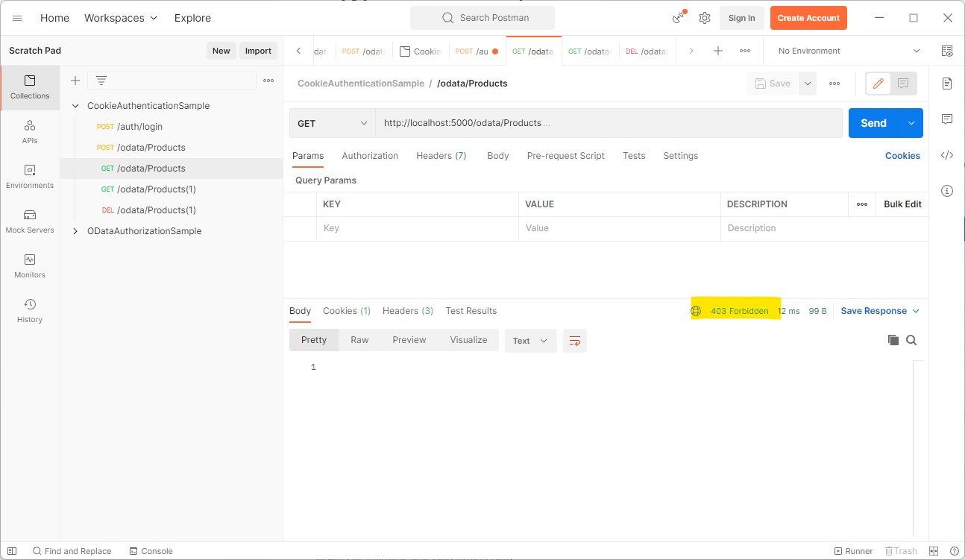This screenshot has width=965, height=560.
Task: Switch to the request Body tab
Action: coord(497,156)
